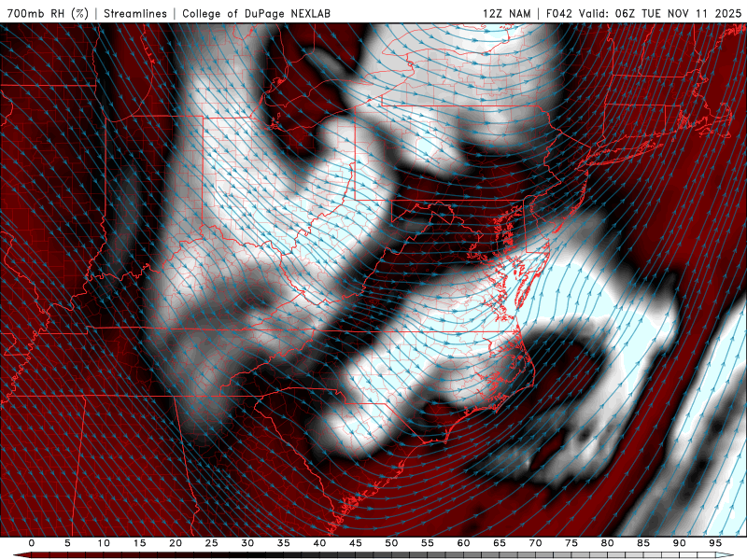Select the '95' color scale label
Screen dimensions: 747x560
click(x=715, y=543)
